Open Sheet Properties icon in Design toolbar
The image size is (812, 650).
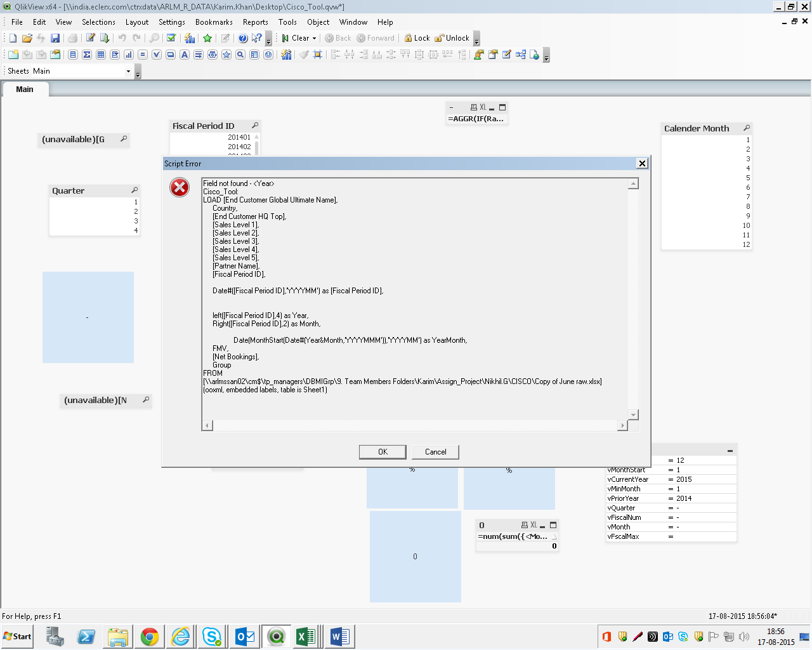tap(55, 55)
